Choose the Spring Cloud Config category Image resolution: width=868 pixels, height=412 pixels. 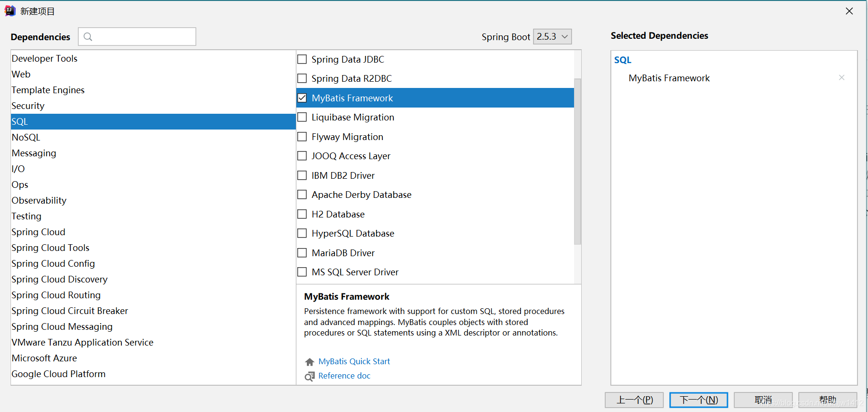click(x=153, y=263)
